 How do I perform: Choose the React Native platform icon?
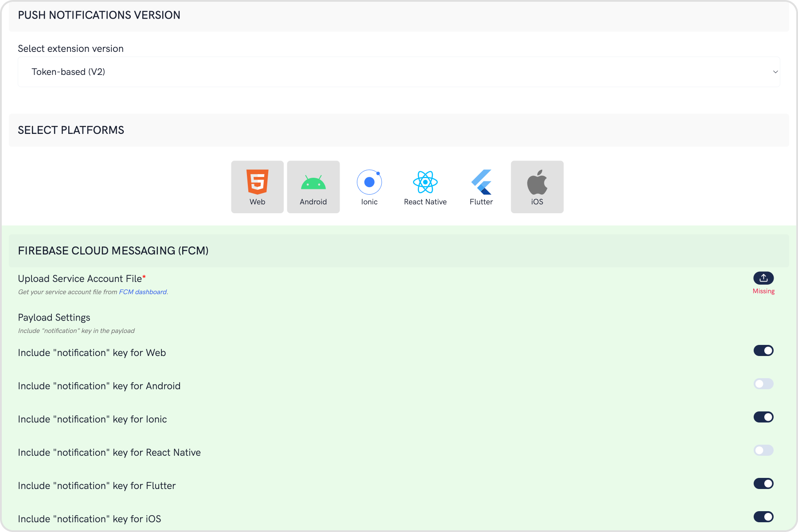pyautogui.click(x=425, y=187)
